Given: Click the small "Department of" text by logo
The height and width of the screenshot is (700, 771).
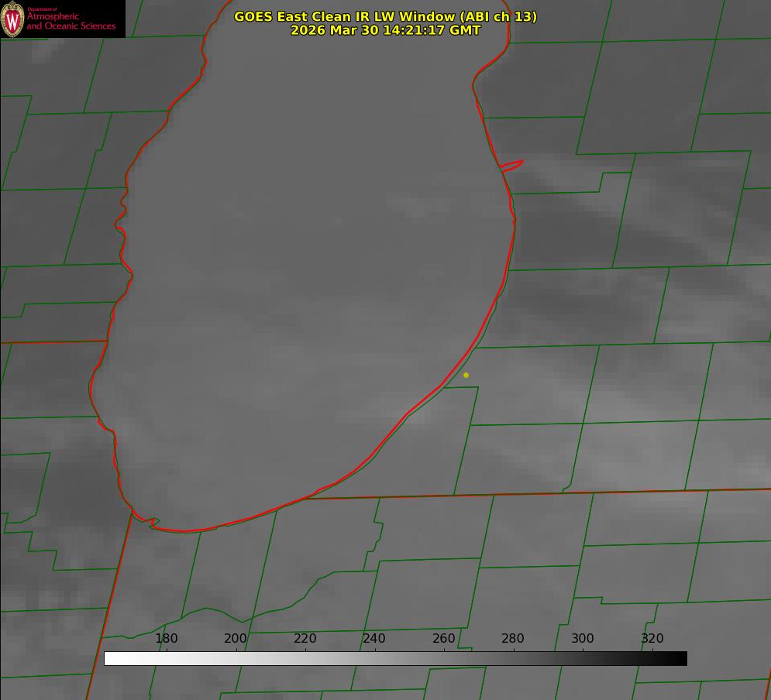Looking at the screenshot, I should click(x=42, y=9).
